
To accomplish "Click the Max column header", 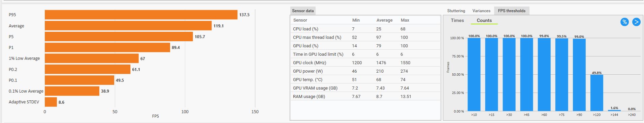I will coord(405,20).
